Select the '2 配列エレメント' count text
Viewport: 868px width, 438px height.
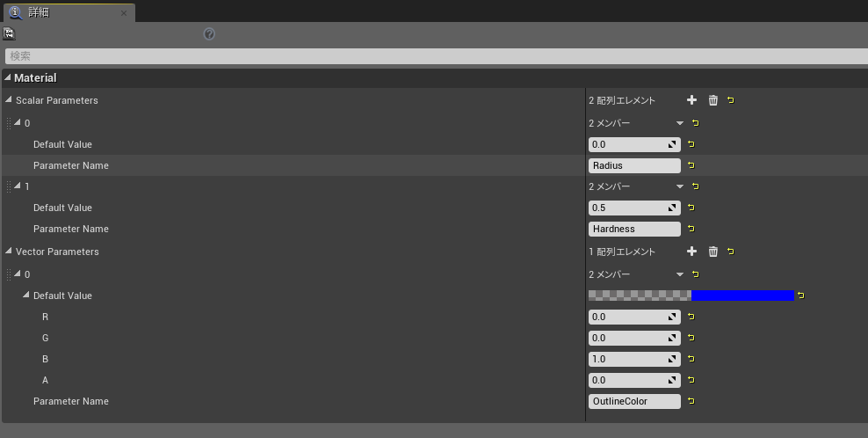(622, 100)
